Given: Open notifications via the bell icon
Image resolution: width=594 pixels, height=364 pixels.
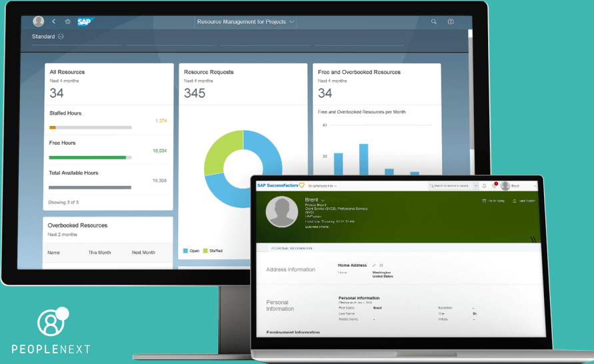Looking at the screenshot, I should 484,186.
